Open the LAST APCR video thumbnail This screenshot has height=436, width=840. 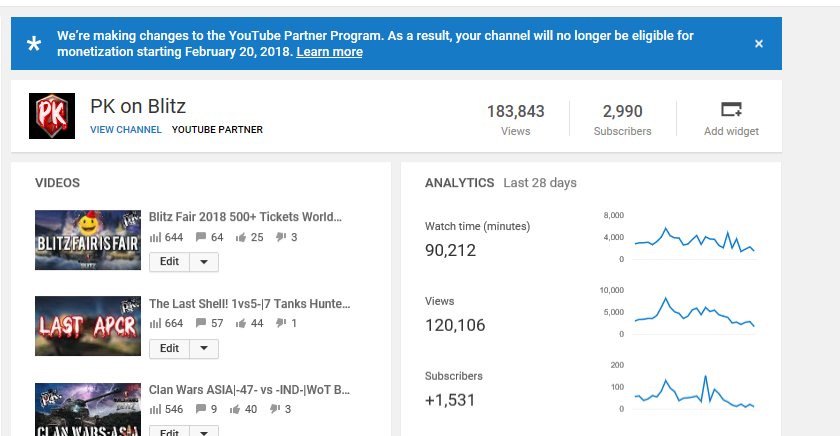coord(88,326)
